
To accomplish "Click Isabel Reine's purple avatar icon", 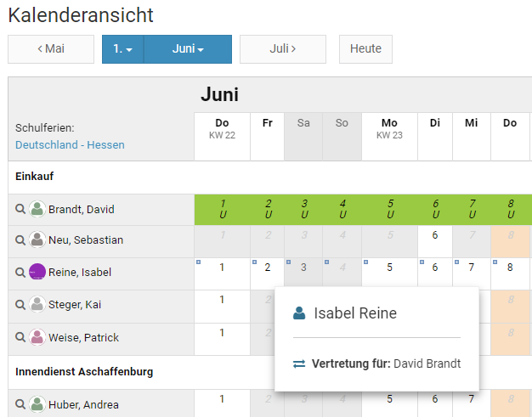I will click(37, 273).
